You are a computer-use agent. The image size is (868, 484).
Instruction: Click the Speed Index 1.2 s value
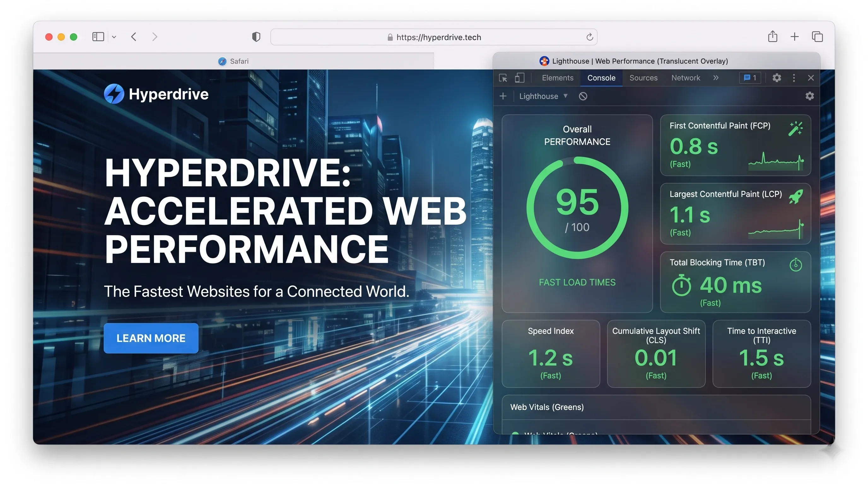550,357
